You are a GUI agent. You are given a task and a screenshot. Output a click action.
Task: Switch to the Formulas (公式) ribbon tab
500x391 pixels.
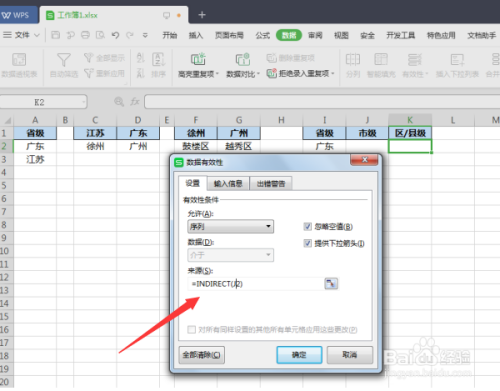pos(263,35)
